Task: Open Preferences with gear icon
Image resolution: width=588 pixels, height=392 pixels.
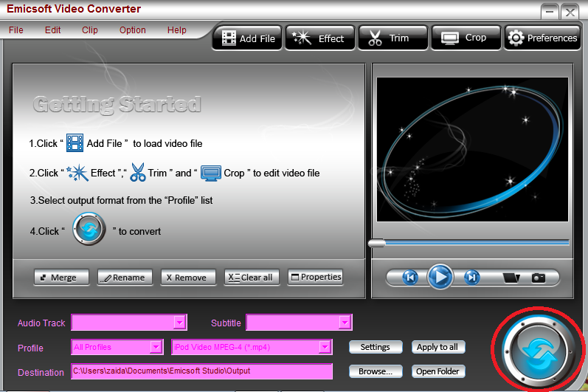Action: (542, 38)
